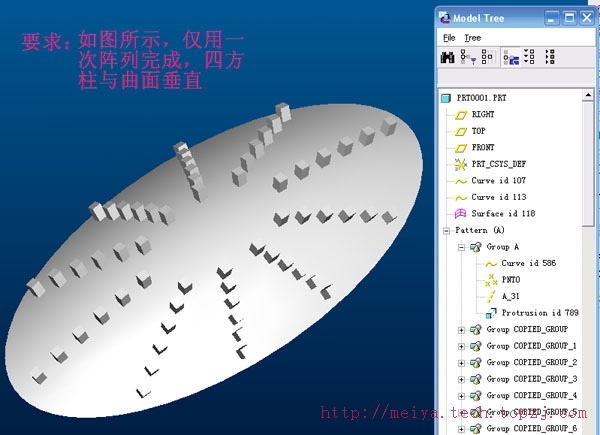Minimize the Model Tree window
The height and width of the screenshot is (435, 600).
[x=551, y=18]
